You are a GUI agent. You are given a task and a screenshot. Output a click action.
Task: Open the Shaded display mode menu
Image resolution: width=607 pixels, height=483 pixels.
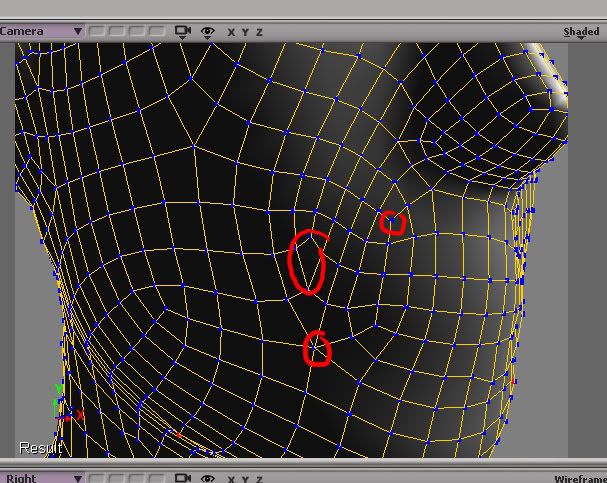coord(581,32)
